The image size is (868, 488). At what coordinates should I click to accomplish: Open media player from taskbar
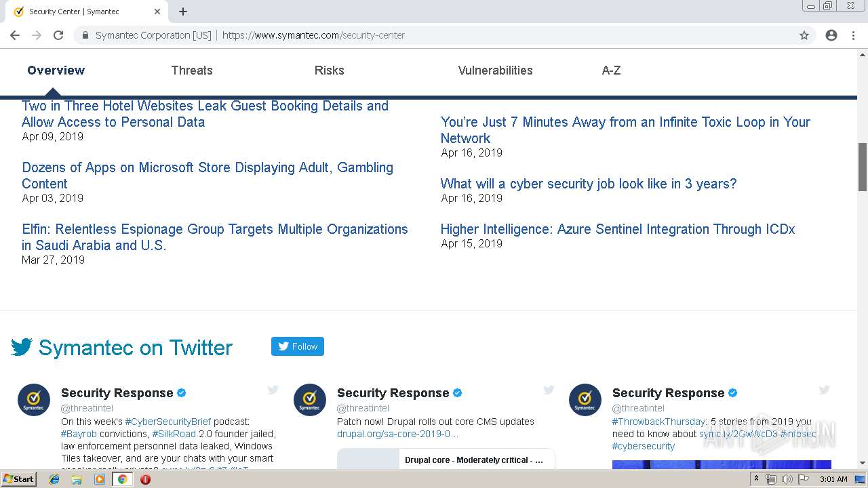100,479
